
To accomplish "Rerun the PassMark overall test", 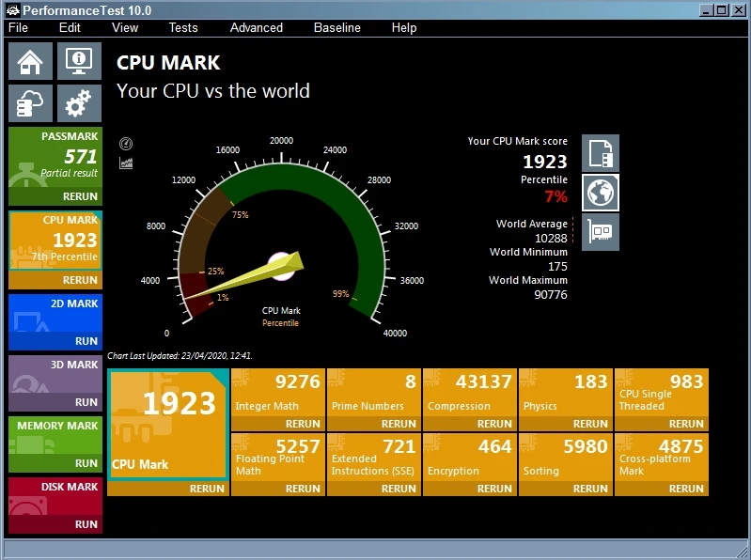I will [x=55, y=196].
